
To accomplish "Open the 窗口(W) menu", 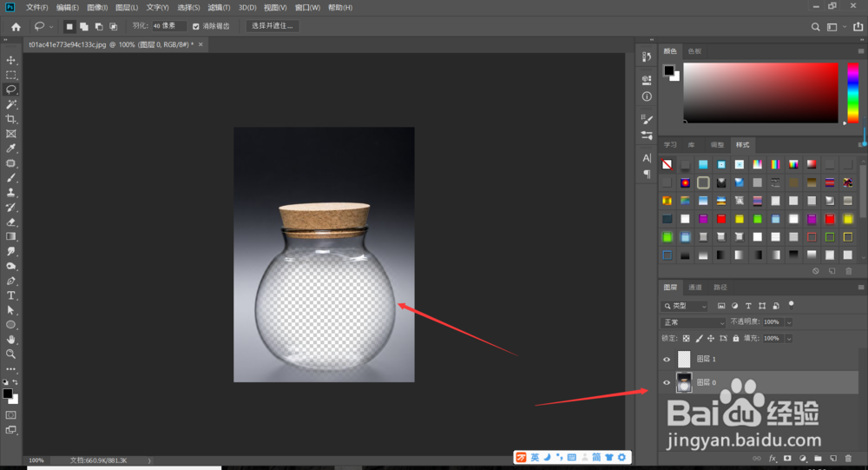I will coord(308,8).
